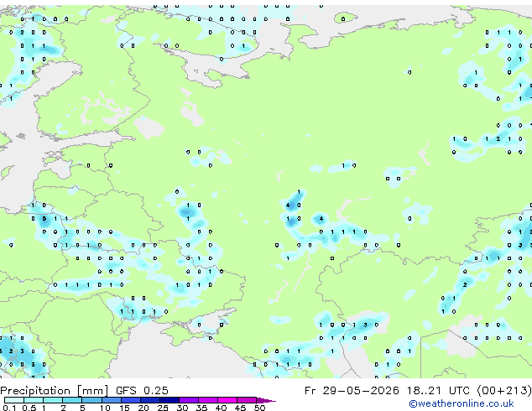Choose the 20–25 mm legend swatch

(x=150, y=400)
